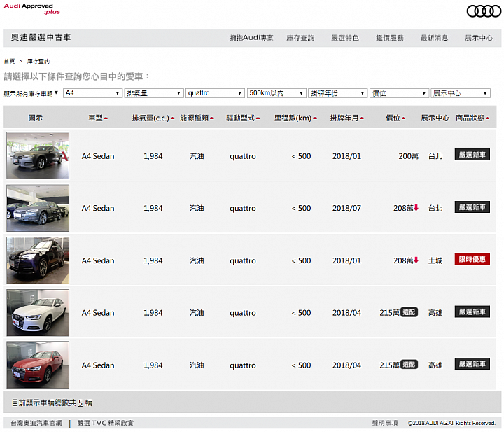
Task: Sort by 價位 column
Action: (x=395, y=118)
